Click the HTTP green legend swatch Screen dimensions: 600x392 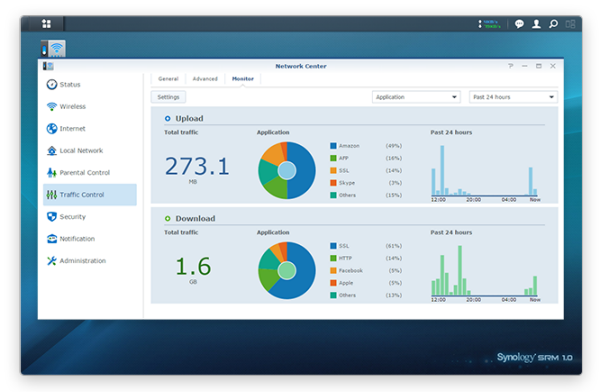333,258
